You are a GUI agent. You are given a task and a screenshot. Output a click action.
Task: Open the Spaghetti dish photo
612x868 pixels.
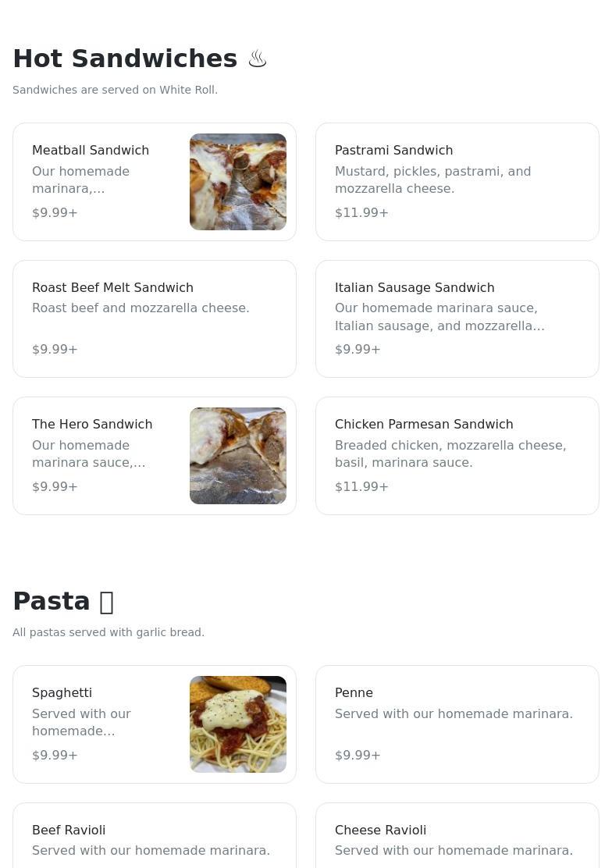(x=238, y=724)
